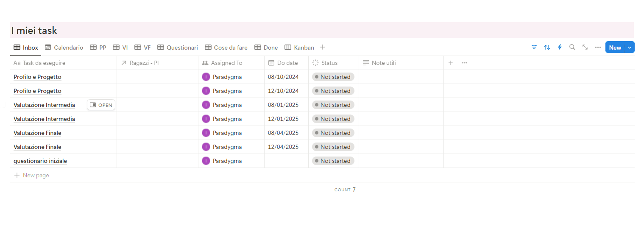Open Ragazzi - PI column header menu
Screen dimensions: 644x235
point(158,63)
